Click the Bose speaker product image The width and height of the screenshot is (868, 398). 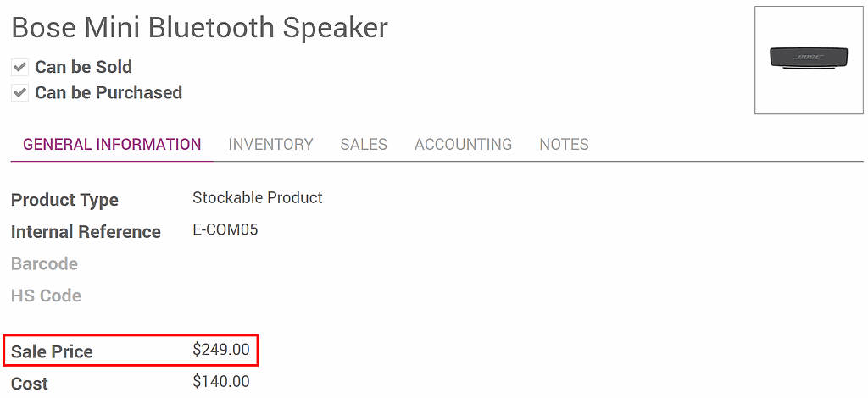tap(809, 59)
